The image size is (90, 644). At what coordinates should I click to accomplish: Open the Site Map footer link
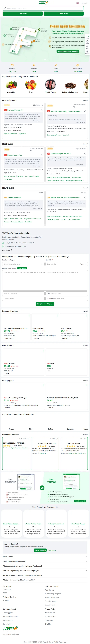click(48, 624)
